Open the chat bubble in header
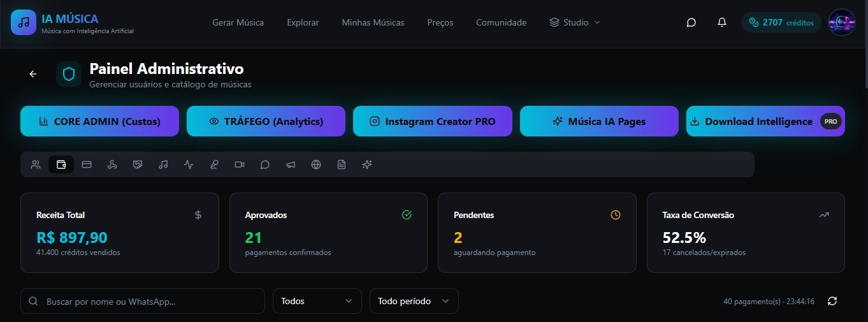Viewport: 868px width, 322px height. pyautogui.click(x=691, y=22)
